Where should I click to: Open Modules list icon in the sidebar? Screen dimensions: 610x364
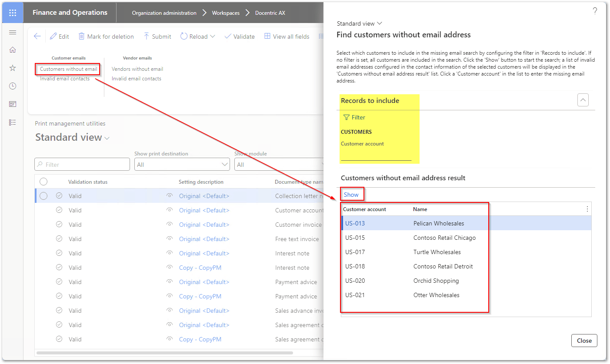click(x=13, y=122)
